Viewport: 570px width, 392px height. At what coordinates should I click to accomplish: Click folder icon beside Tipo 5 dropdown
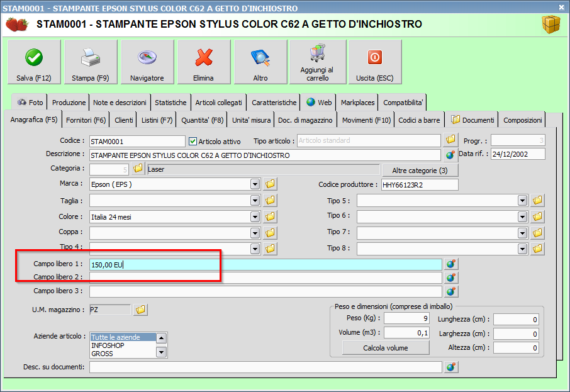coord(538,200)
